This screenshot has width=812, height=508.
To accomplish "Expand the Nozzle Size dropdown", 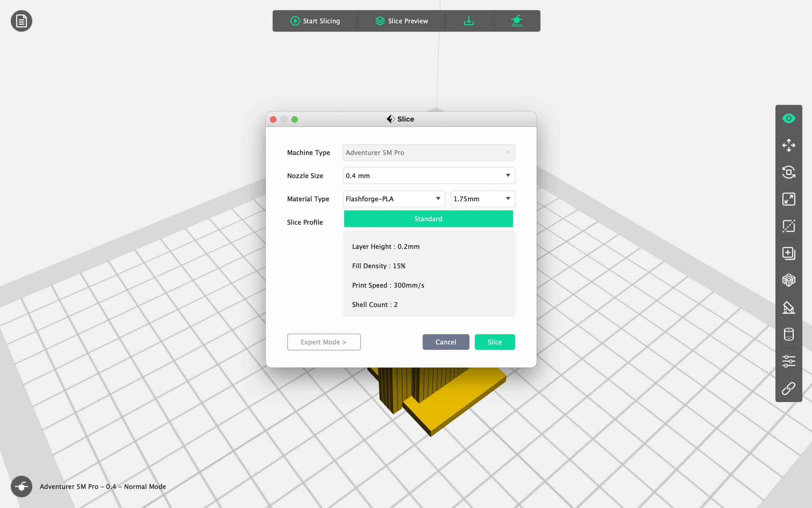I will pos(429,176).
